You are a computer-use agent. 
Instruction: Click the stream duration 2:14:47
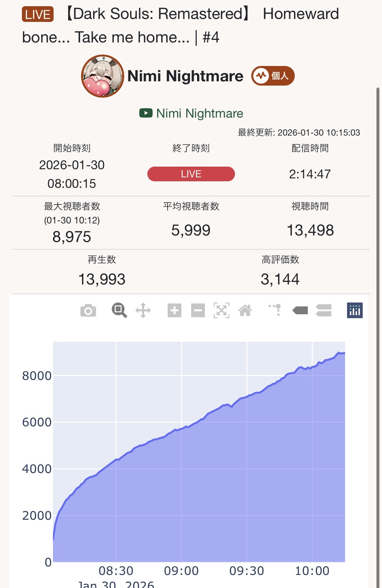point(310,174)
